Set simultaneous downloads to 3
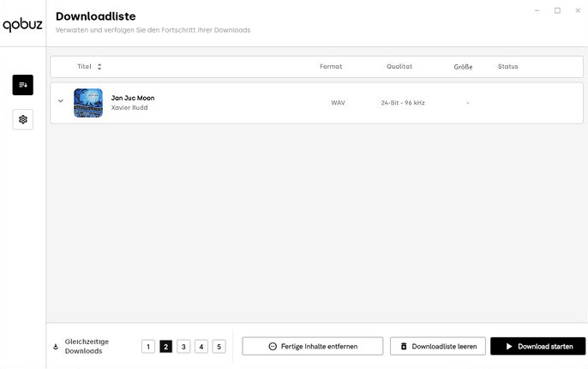This screenshot has height=369, width=588. point(183,346)
